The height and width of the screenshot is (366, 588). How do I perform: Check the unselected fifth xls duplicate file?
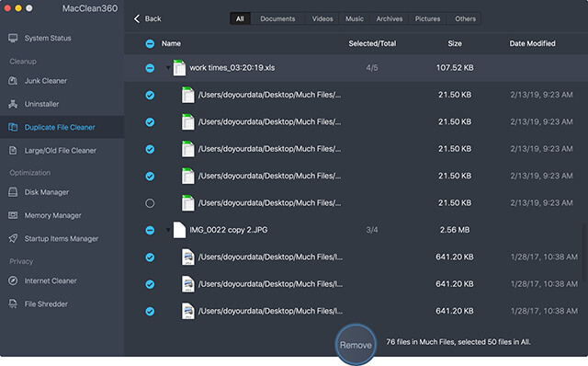(x=150, y=203)
